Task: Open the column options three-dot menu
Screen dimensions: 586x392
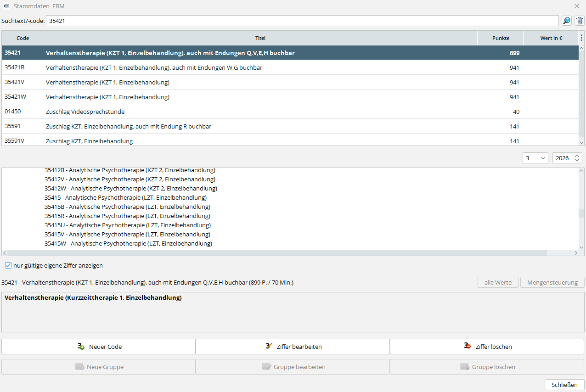Action: point(581,38)
